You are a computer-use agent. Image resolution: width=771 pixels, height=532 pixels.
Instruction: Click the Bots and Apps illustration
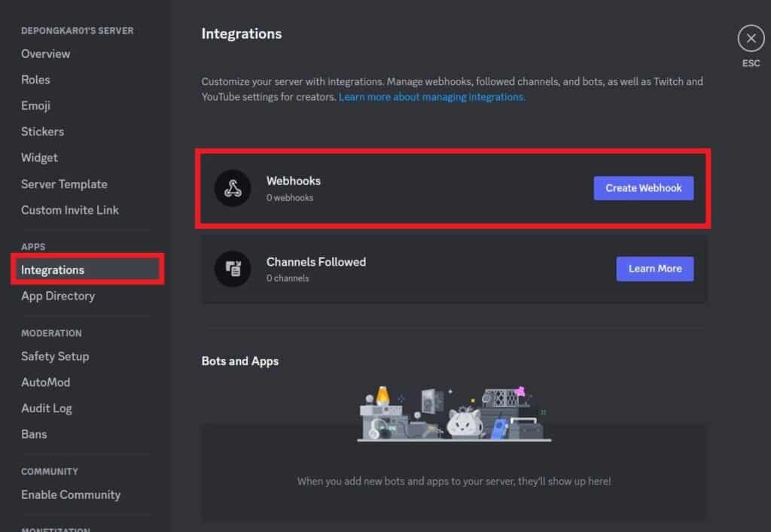tap(454, 414)
